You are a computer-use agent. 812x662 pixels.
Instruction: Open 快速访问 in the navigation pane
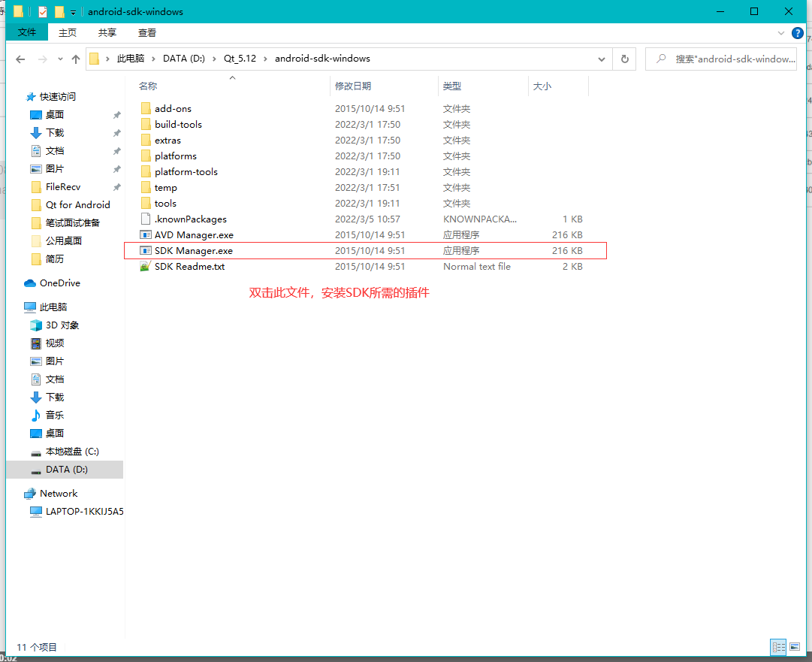coord(58,97)
